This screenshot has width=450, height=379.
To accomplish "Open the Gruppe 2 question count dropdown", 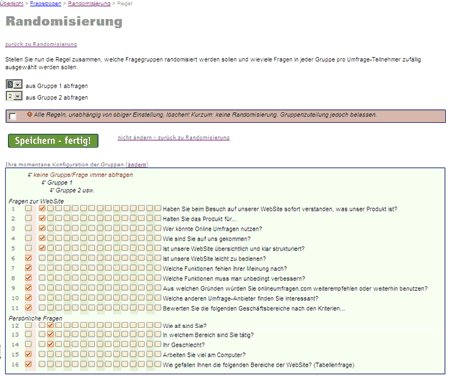I will (14, 96).
